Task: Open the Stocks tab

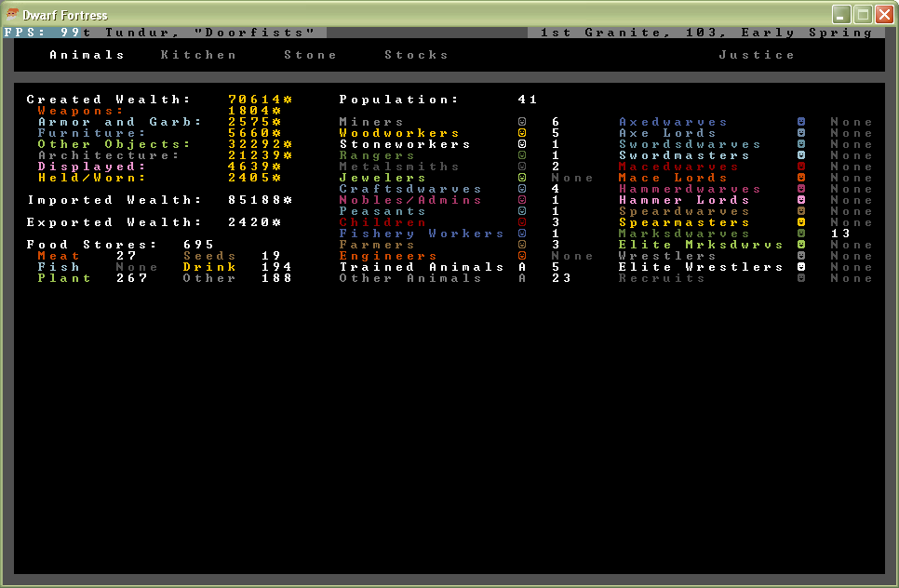Action: (x=417, y=55)
